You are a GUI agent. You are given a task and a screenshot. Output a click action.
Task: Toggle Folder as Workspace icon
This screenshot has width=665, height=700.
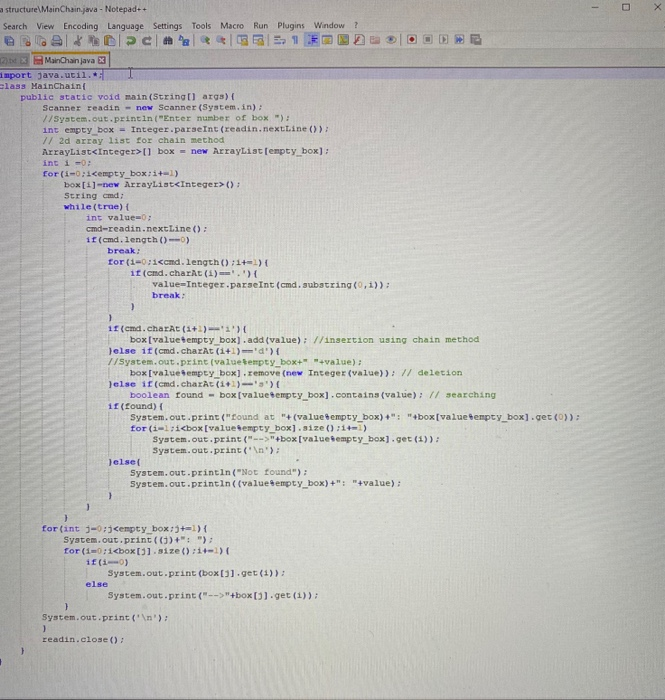click(375, 40)
